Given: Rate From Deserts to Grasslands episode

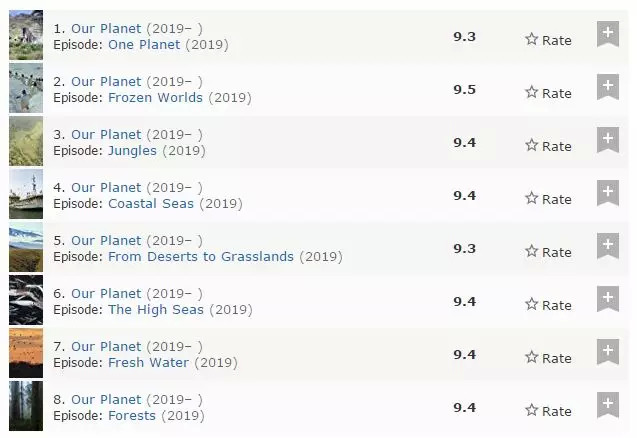Looking at the screenshot, I should [x=548, y=252].
